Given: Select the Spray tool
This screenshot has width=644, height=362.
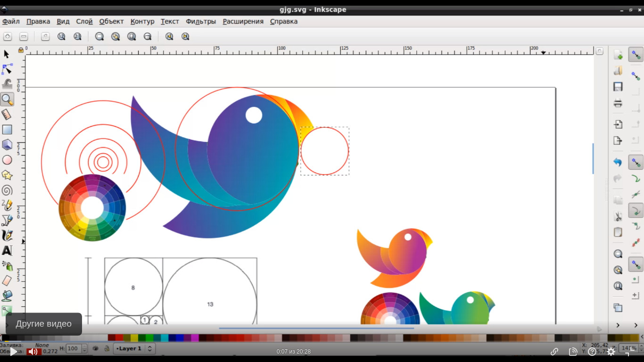Looking at the screenshot, I should 7,265.
